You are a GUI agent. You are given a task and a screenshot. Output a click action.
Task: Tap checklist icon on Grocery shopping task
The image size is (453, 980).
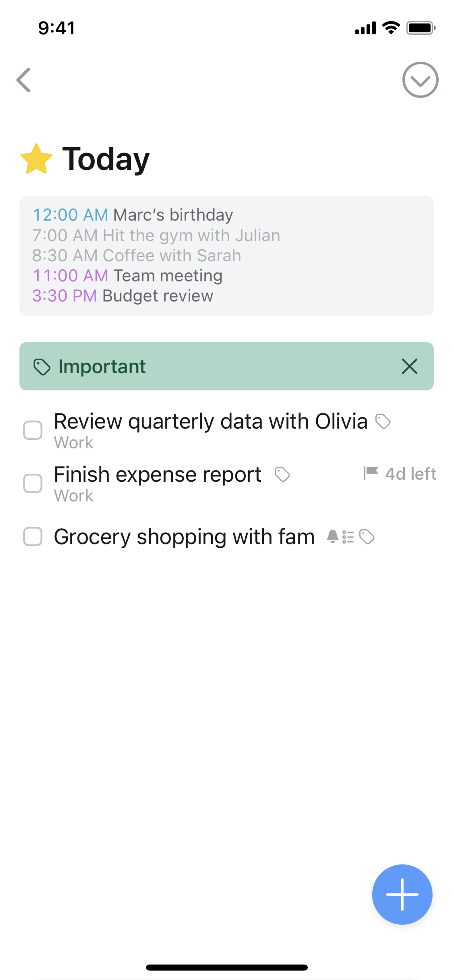pos(348,537)
